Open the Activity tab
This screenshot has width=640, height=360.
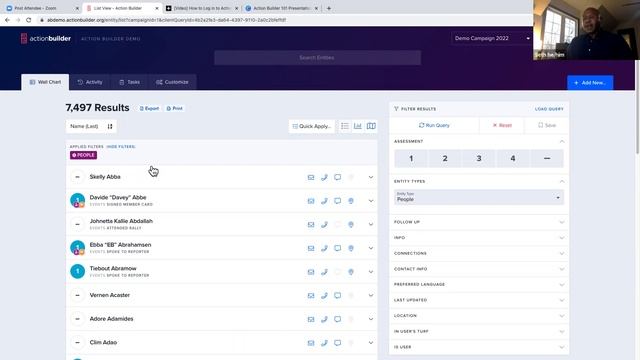point(90,82)
